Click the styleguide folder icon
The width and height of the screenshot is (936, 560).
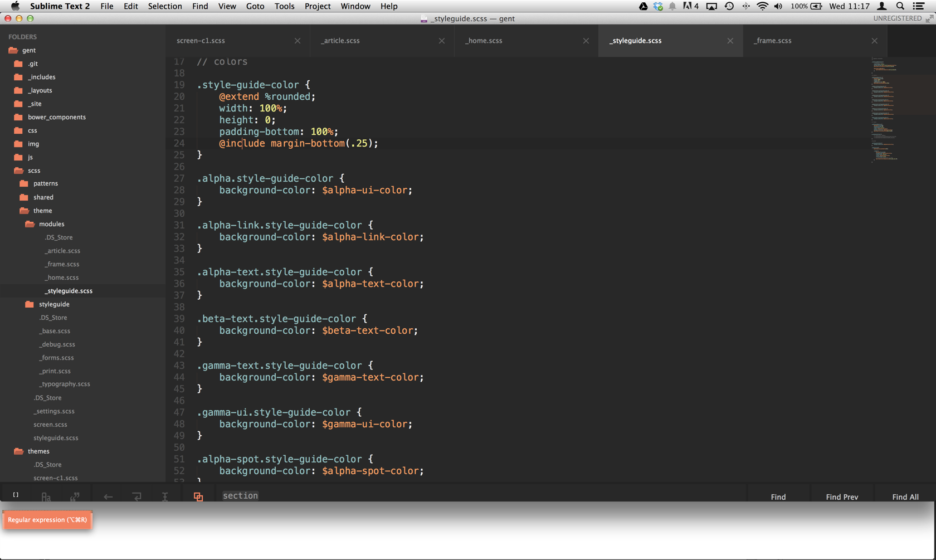coord(30,304)
